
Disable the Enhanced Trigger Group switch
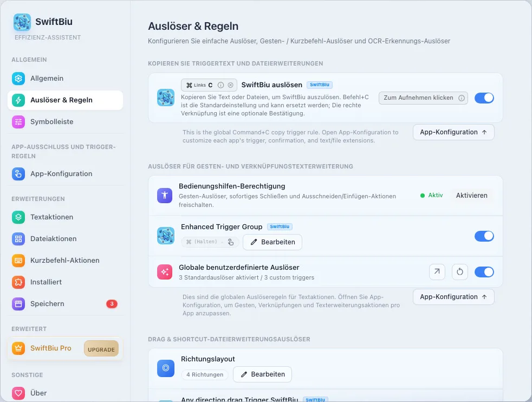pos(484,236)
